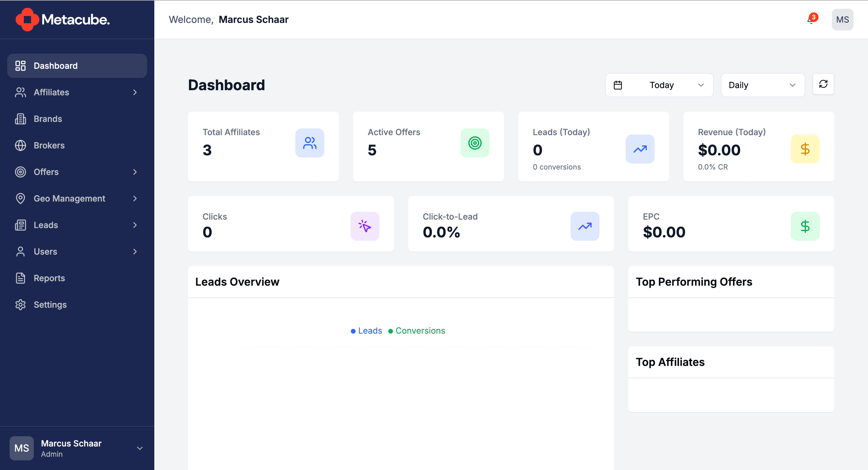This screenshot has width=868, height=470.
Task: Select Affiliates in the sidebar
Action: click(77, 92)
